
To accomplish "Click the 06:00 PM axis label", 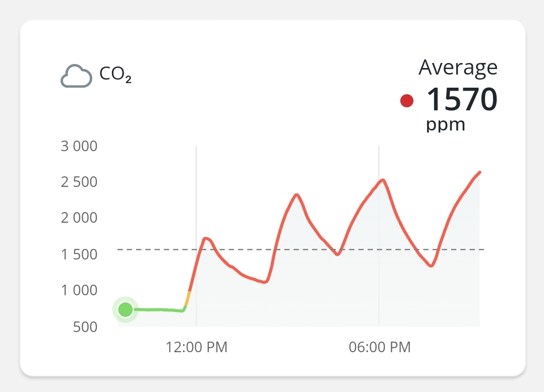I will tap(380, 347).
